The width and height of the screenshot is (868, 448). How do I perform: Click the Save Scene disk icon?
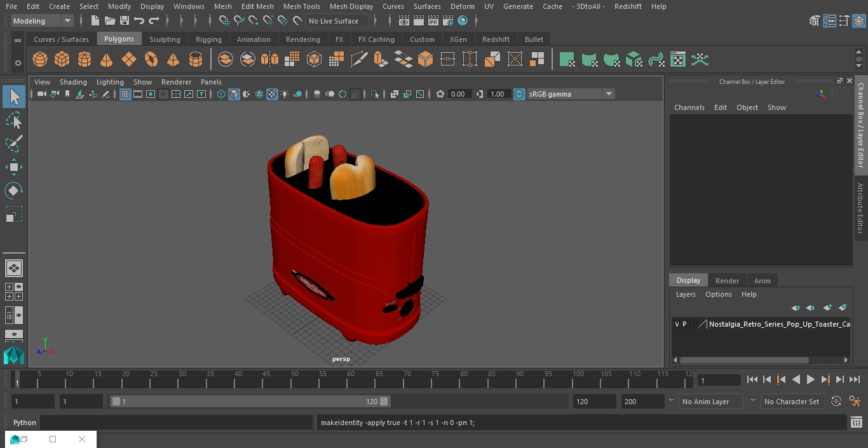point(125,21)
